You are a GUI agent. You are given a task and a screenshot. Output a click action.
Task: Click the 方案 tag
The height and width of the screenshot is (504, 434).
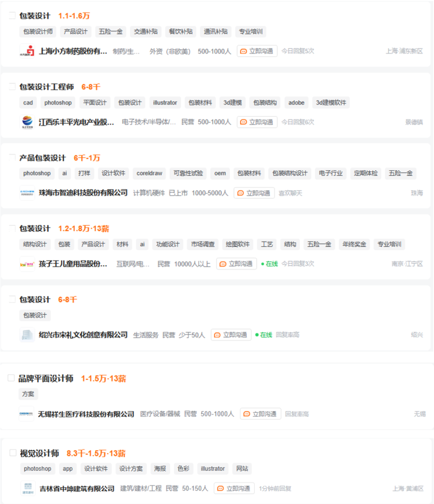tap(28, 394)
